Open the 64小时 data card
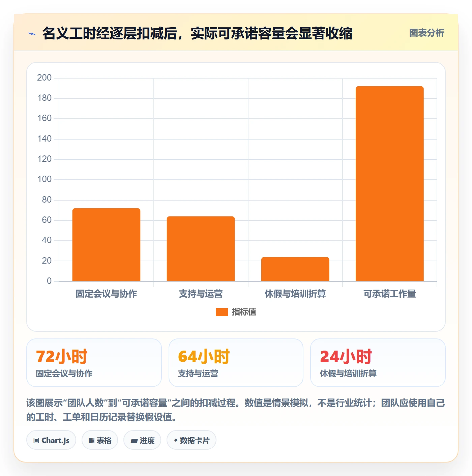 click(236, 363)
